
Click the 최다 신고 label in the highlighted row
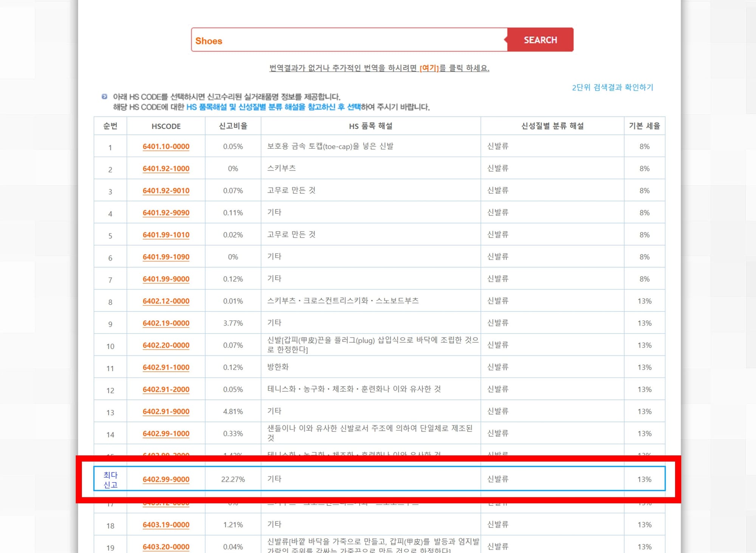pyautogui.click(x=111, y=480)
